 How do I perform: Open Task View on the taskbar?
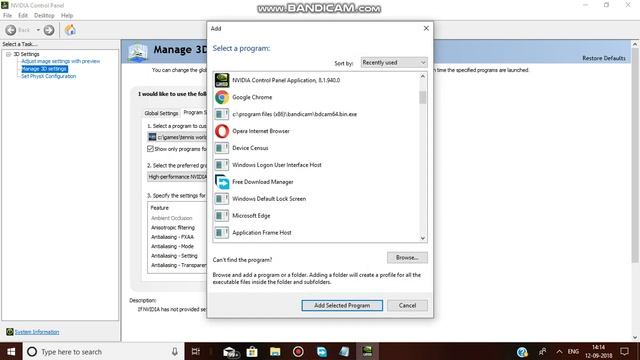196,351
